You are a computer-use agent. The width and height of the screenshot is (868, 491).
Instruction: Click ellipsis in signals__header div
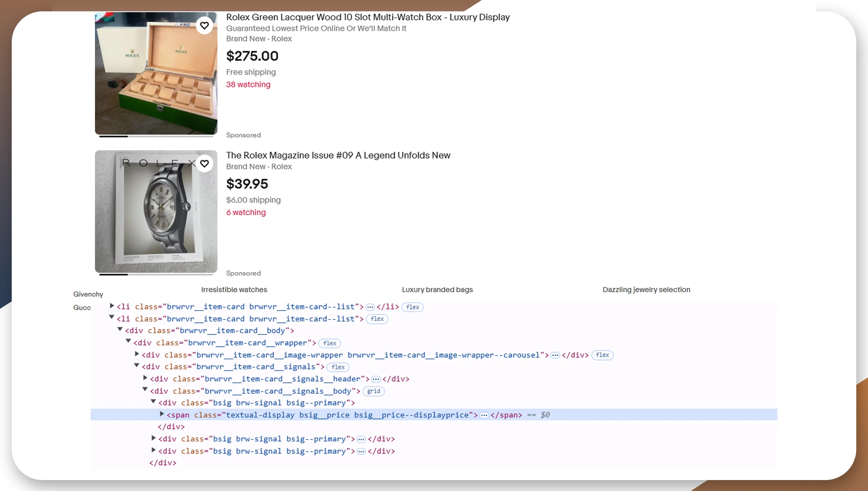coord(376,379)
